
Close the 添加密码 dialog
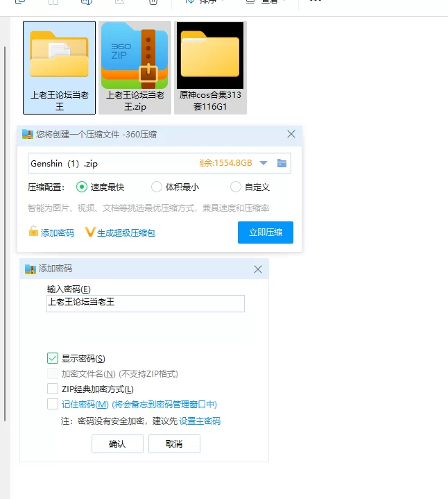click(x=258, y=269)
